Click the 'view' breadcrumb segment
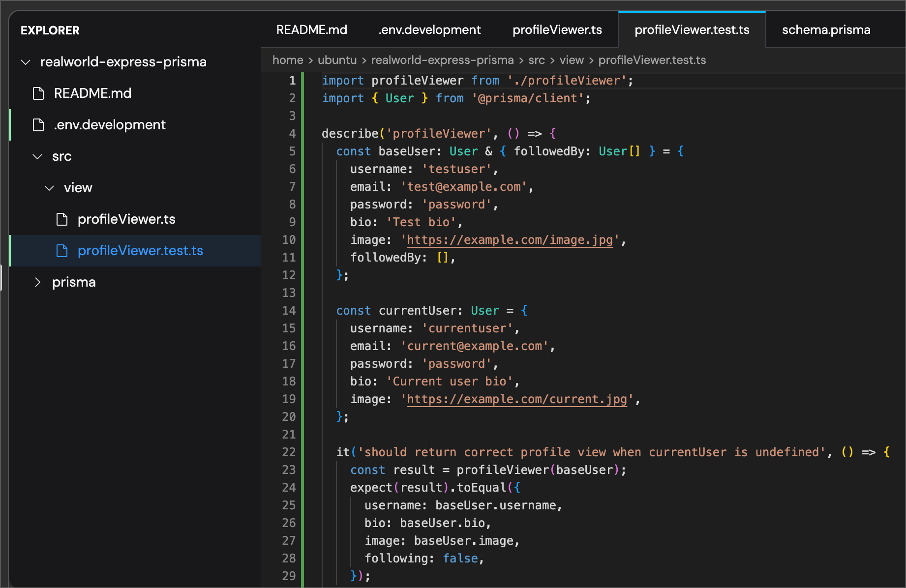Image resolution: width=906 pixels, height=588 pixels. coord(572,60)
